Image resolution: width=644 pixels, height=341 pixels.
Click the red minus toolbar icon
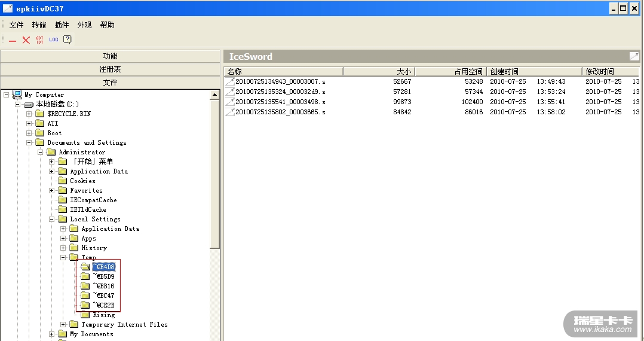13,40
